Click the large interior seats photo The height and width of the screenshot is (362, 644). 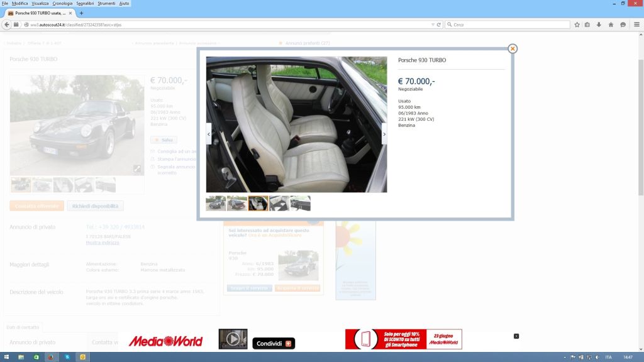[297, 124]
